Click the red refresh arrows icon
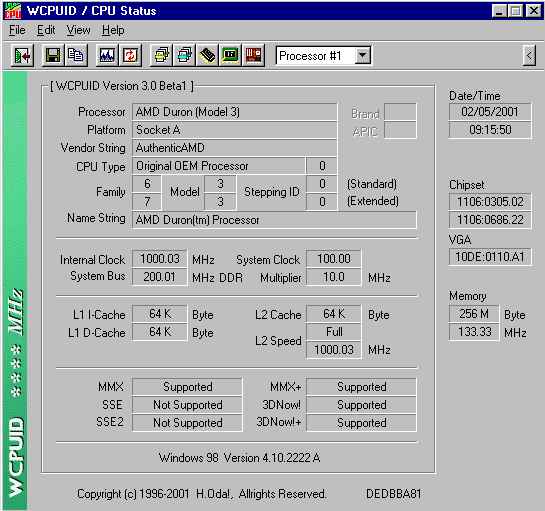 coord(130,55)
